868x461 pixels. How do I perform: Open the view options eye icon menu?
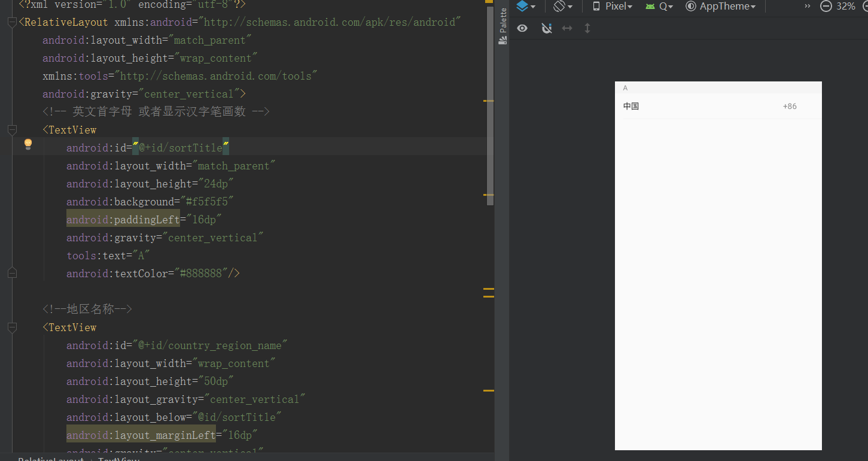(x=522, y=28)
